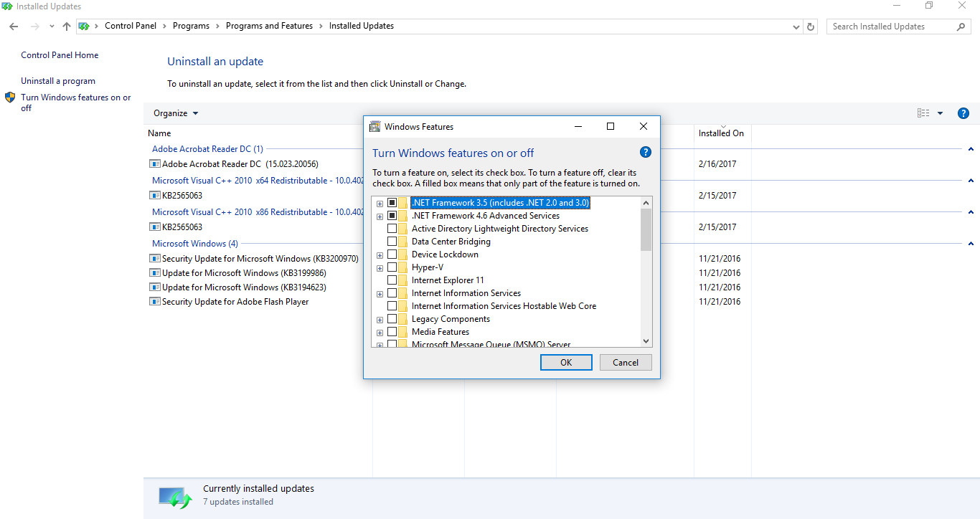Go back using the Back arrow
Viewport: 980px width, 519px height.
[x=14, y=27]
